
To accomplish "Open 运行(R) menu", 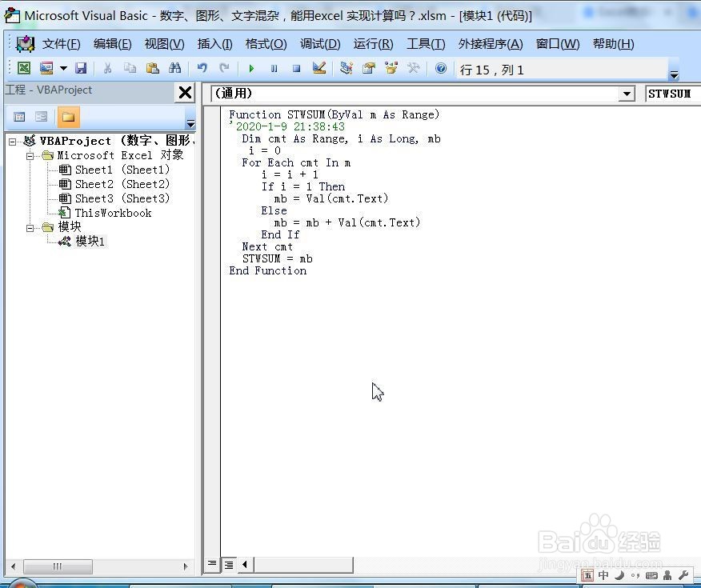I will [x=373, y=44].
